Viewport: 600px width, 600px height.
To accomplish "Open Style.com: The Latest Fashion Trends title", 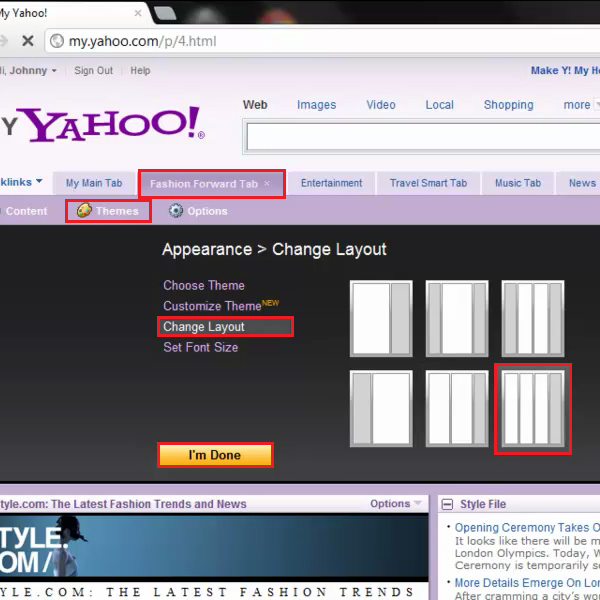I will [x=123, y=504].
